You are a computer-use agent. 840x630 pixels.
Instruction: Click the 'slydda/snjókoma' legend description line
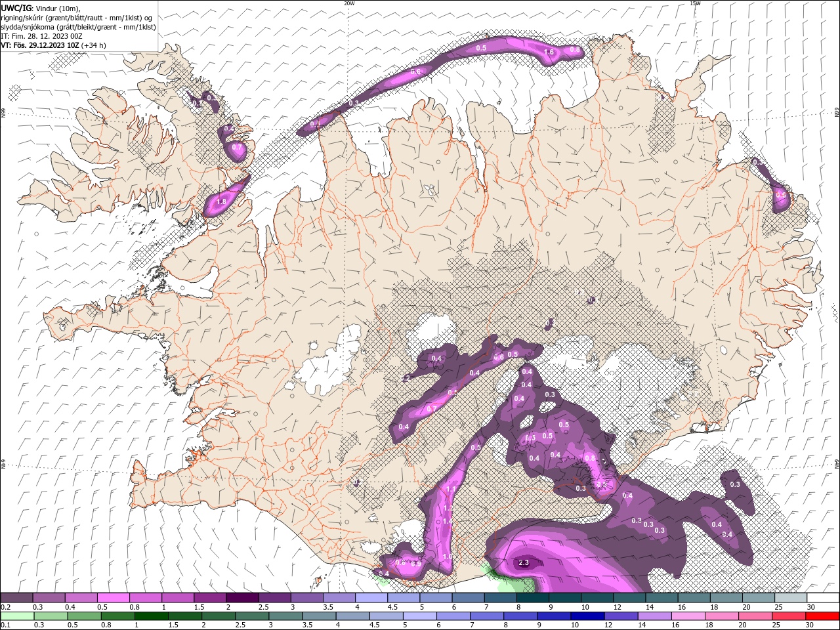(x=79, y=27)
